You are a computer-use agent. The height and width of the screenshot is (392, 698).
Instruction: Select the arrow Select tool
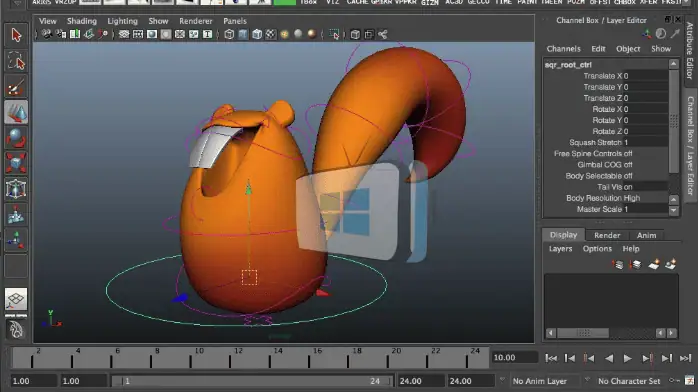[16, 35]
